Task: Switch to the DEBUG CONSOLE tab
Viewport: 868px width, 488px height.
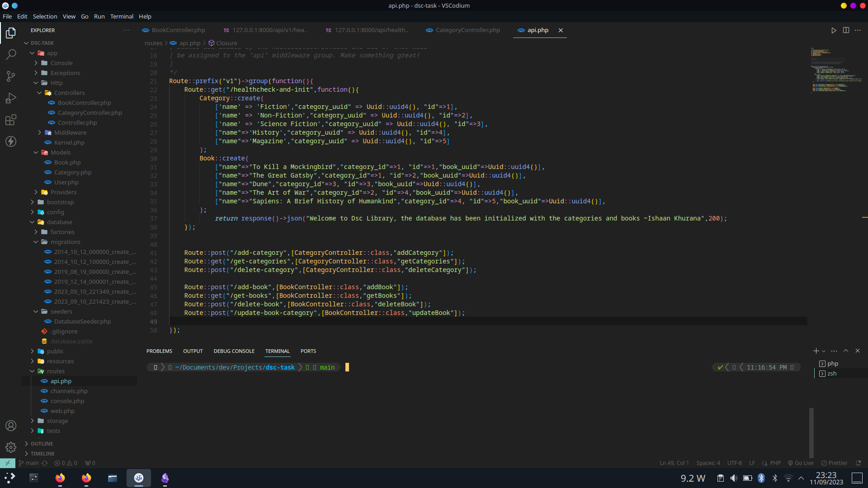Action: point(234,351)
